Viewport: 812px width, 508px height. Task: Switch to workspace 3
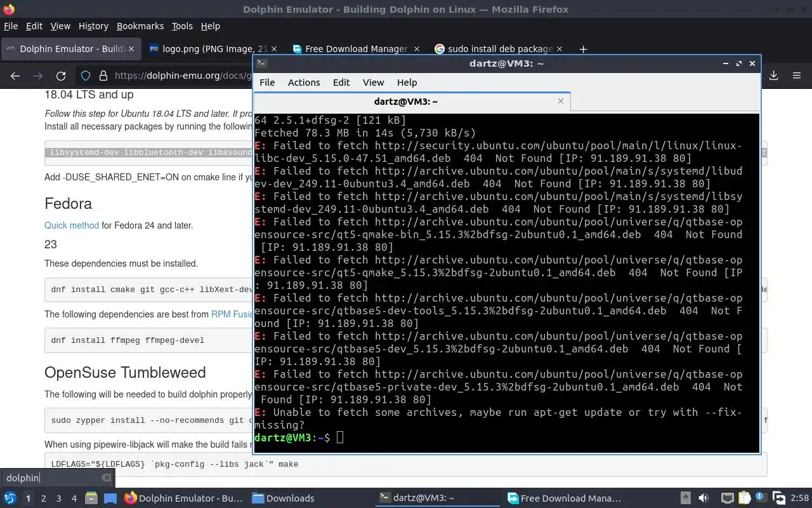coord(58,498)
